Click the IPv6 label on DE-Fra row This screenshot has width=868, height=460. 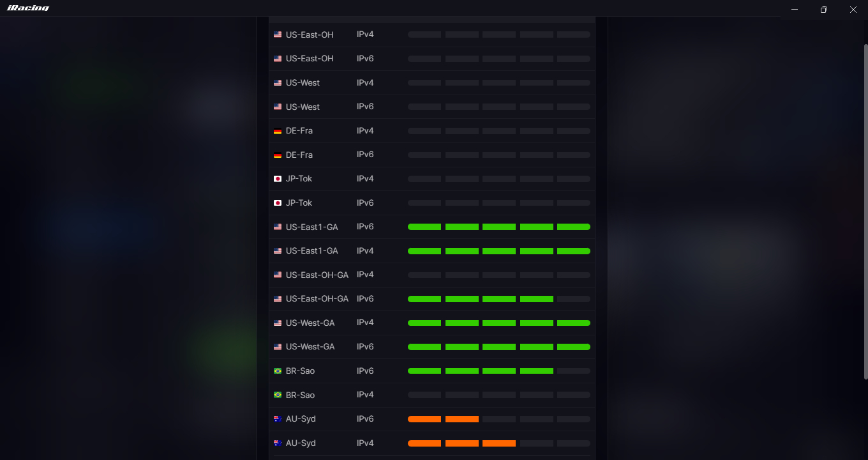(365, 155)
